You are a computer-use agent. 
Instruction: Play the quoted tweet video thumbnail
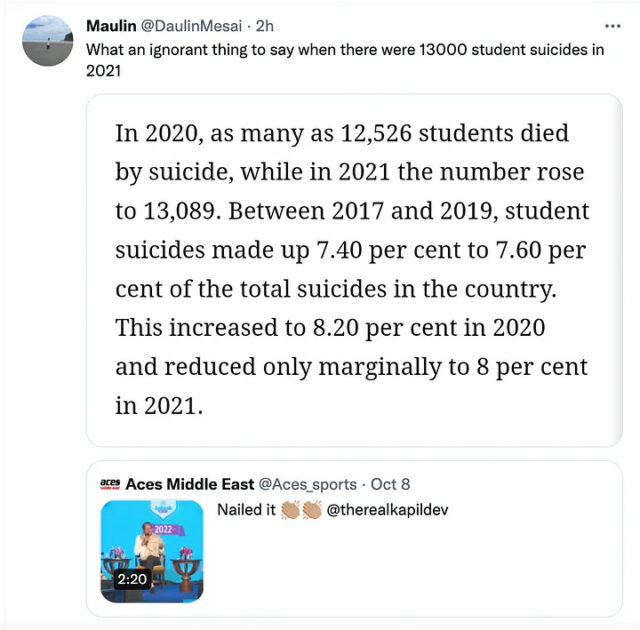click(152, 550)
